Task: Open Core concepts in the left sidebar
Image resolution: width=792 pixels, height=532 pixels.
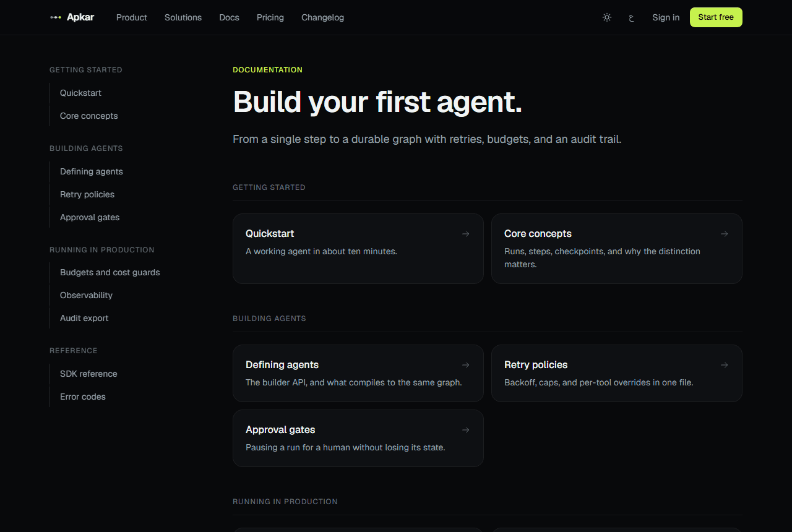Action: click(x=88, y=116)
